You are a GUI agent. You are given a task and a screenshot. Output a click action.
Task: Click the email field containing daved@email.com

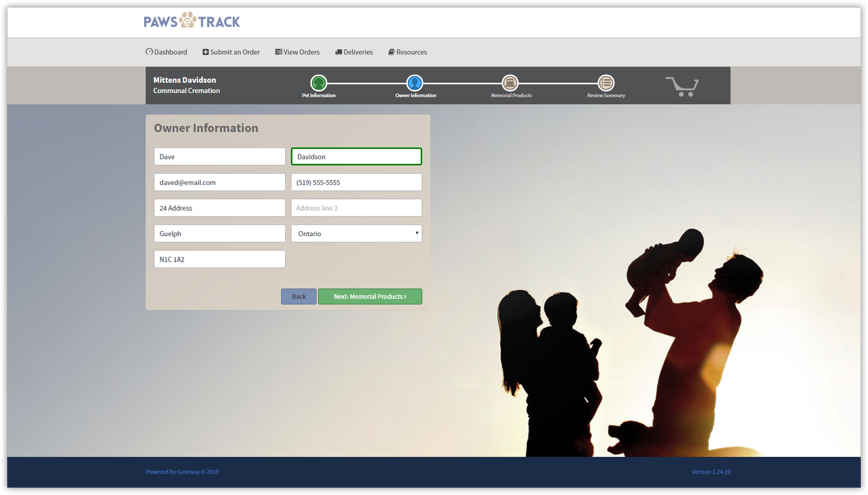[x=219, y=182]
